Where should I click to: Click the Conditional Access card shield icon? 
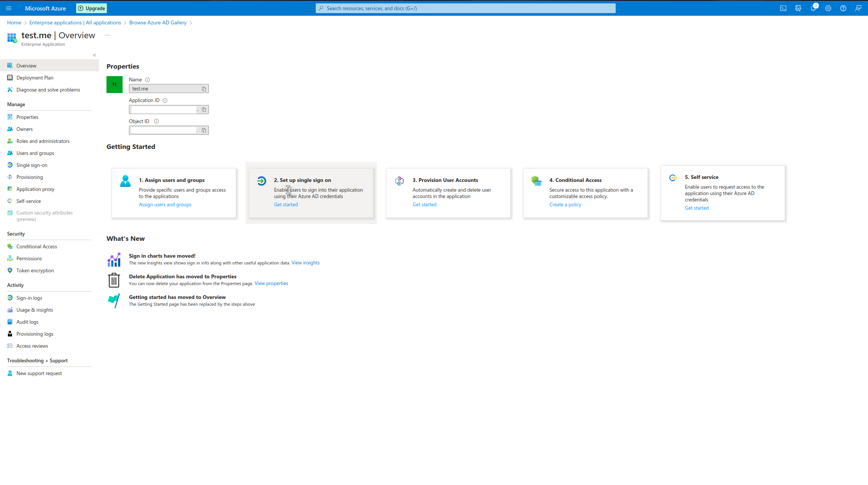[x=537, y=181]
